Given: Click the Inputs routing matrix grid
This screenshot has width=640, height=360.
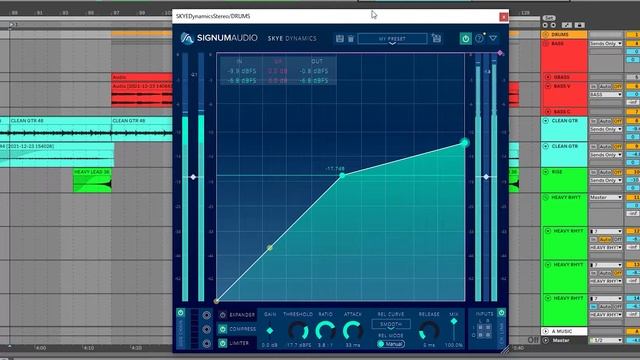Looking at the screenshot, I should 485,331.
